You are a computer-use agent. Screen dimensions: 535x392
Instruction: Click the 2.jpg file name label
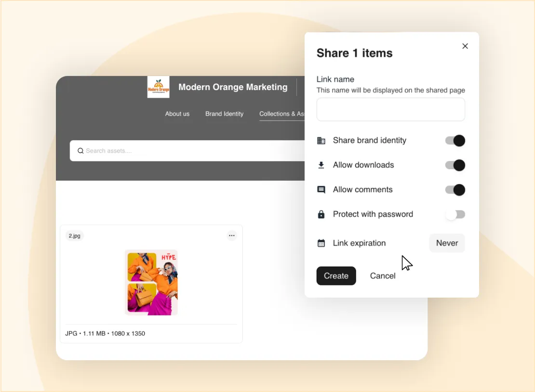point(74,235)
